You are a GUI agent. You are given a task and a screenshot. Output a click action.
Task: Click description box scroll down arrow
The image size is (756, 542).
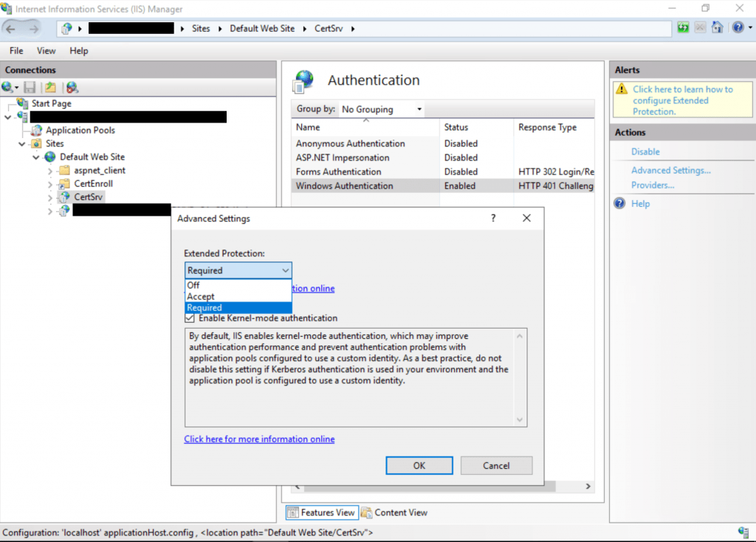point(519,419)
